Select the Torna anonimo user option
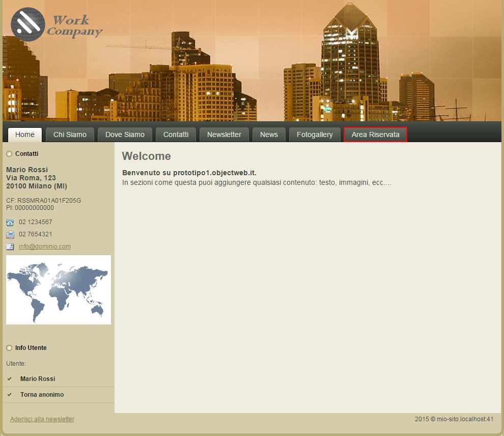 [x=42, y=395]
